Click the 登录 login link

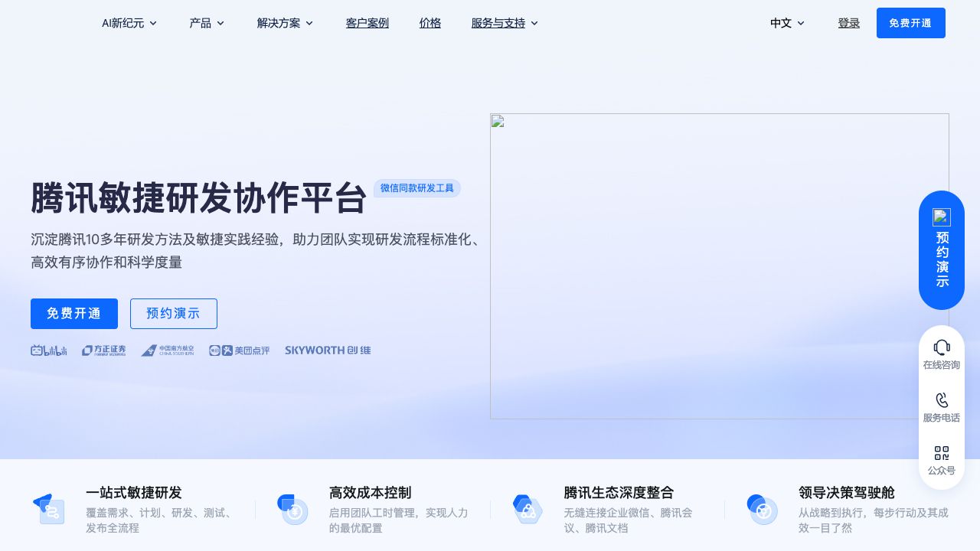[x=848, y=23]
